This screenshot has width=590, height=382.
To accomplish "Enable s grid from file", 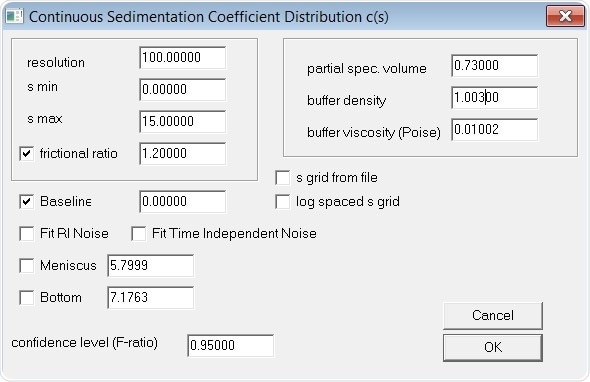I will coord(283,178).
